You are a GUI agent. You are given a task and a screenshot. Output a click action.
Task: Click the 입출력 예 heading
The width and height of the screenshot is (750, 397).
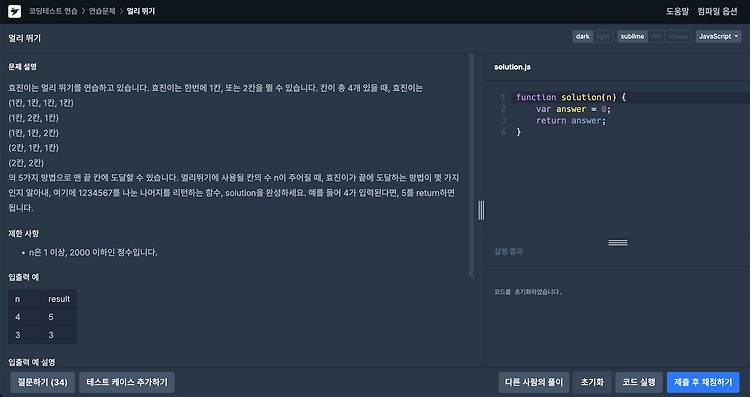coord(22,277)
